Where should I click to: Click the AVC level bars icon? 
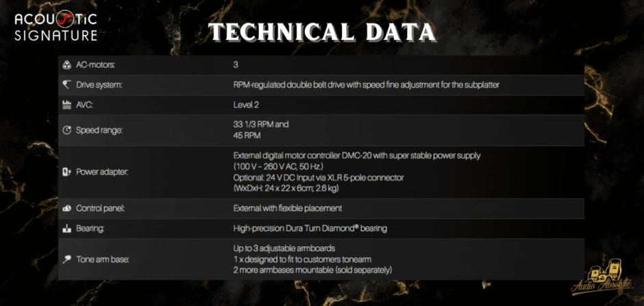66,105
